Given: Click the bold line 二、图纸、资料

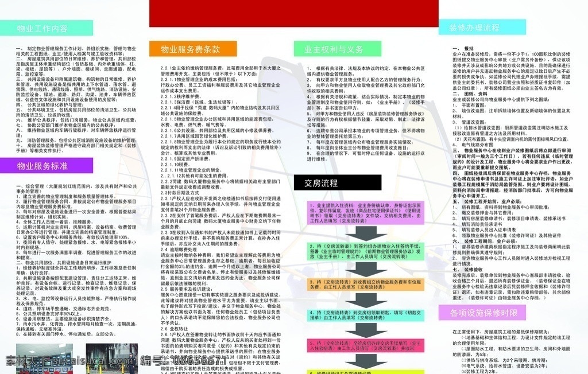Looking at the screenshot, I should [x=470, y=93].
